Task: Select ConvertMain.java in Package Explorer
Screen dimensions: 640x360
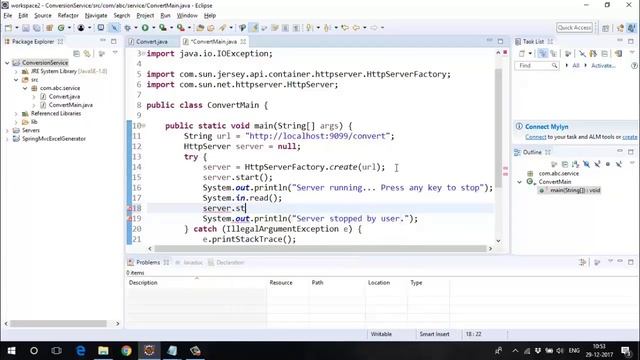Action: tap(71, 105)
